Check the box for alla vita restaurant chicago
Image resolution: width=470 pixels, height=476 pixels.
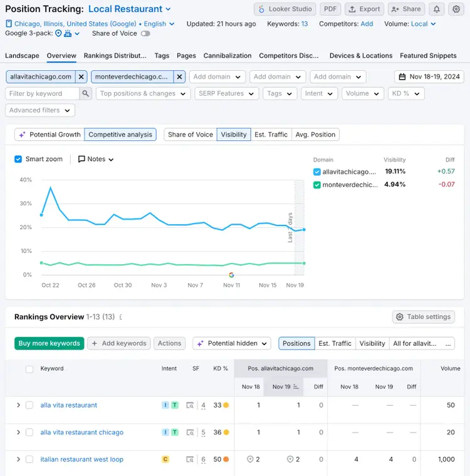tap(29, 432)
